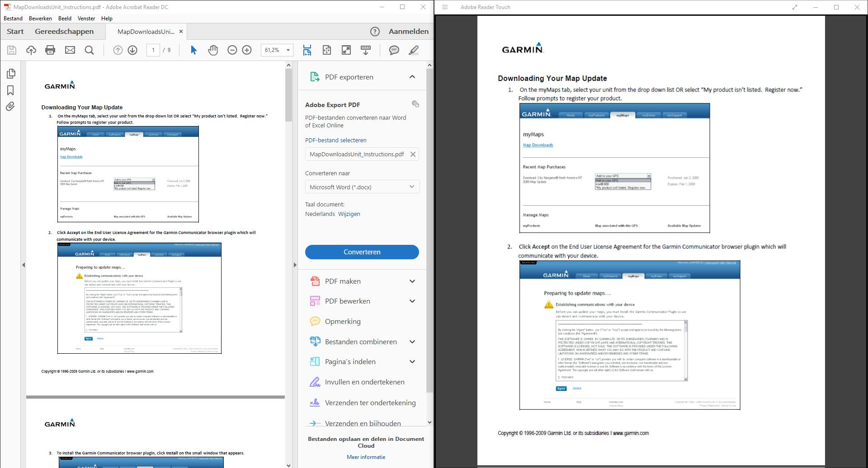Switch to the Gereedschappen tab
The image size is (868, 468).
click(64, 32)
